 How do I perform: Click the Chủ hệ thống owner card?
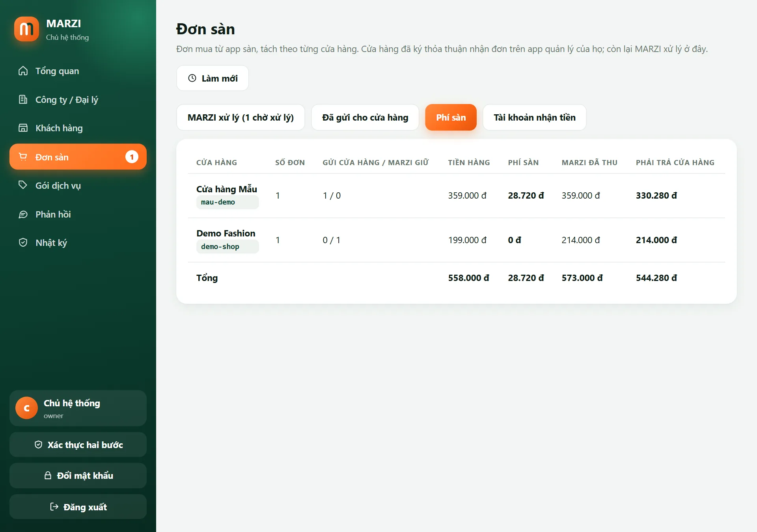point(78,408)
